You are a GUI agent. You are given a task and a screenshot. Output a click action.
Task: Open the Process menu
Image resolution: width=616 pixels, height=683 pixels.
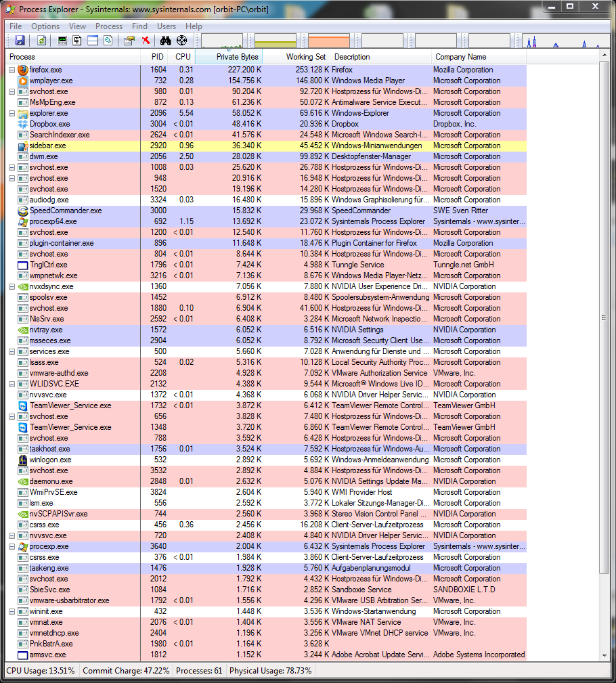(109, 26)
